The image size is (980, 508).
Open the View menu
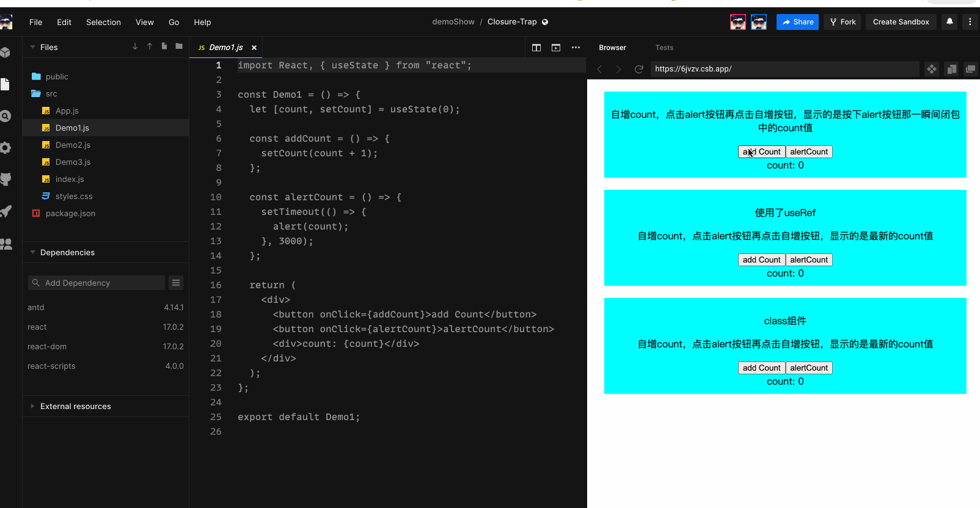[x=145, y=22]
